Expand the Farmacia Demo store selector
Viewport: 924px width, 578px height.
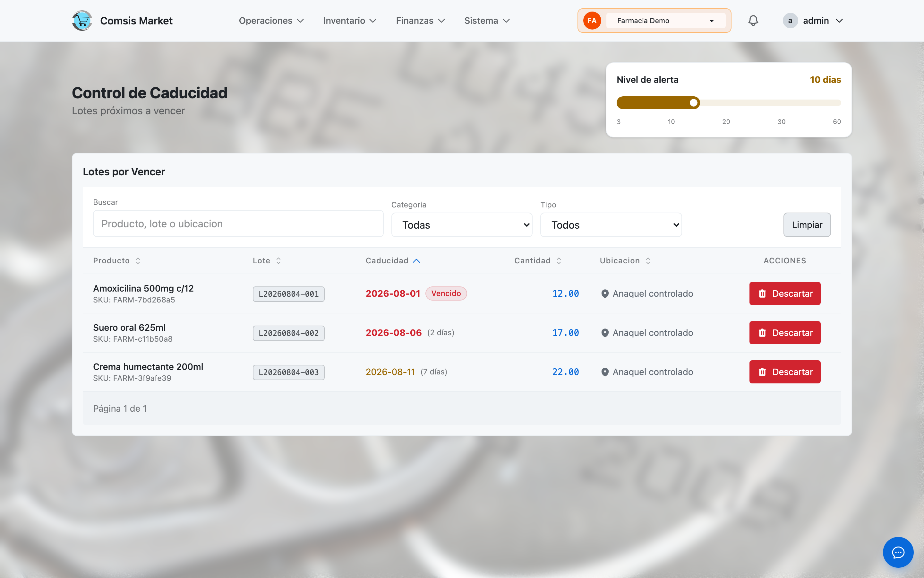(x=665, y=21)
